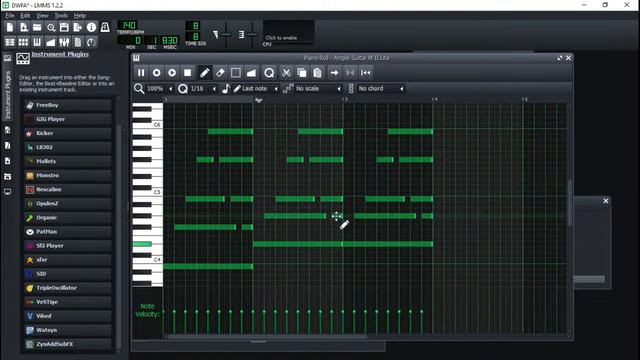Click the oscilloscope labeled Click to enable

coord(289,31)
